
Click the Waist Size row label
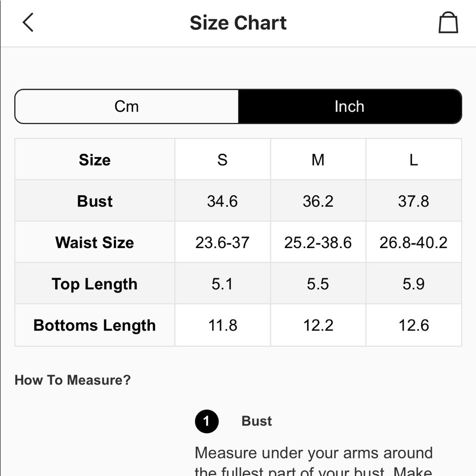click(95, 243)
